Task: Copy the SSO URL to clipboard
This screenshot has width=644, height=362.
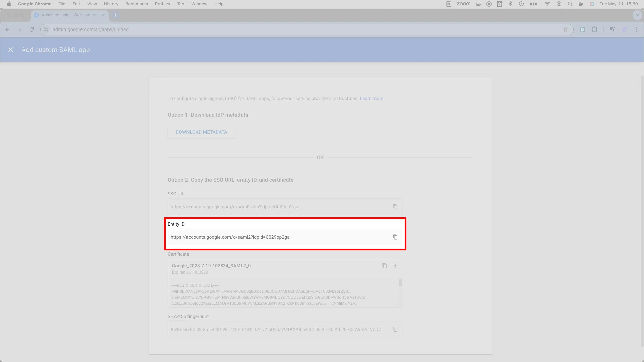Action: point(395,207)
